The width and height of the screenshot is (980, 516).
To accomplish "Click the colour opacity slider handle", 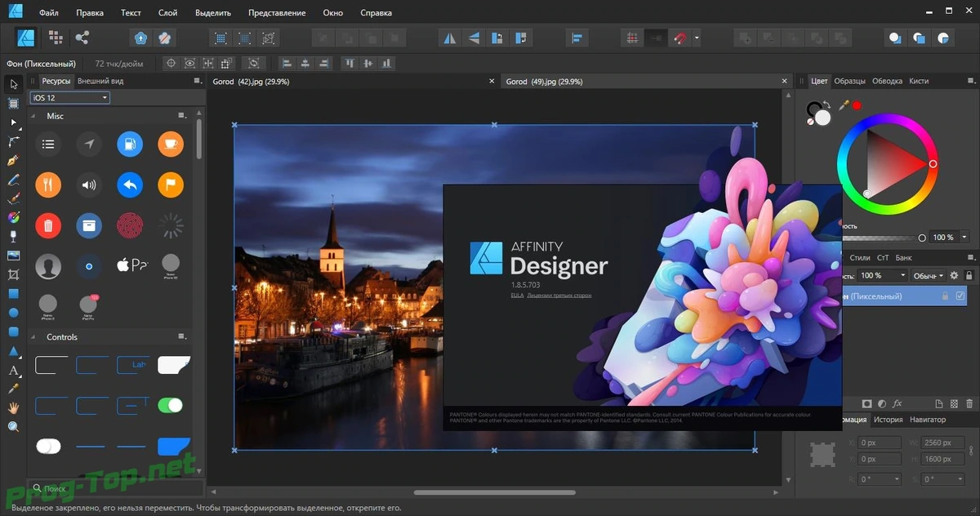I will (922, 238).
